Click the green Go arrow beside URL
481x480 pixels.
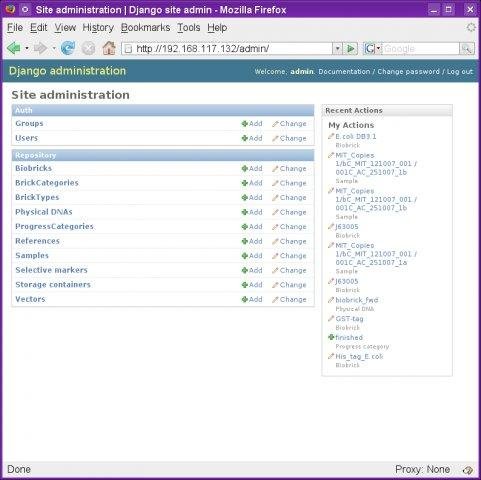click(x=351, y=49)
